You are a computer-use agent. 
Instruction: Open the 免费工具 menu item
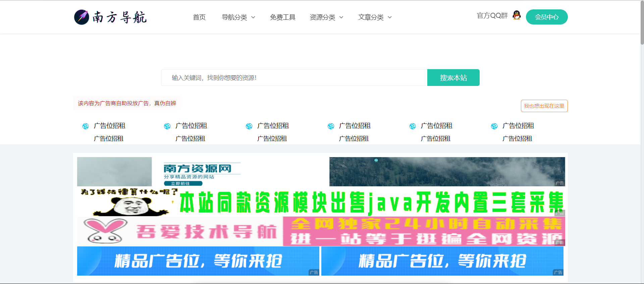click(x=282, y=17)
